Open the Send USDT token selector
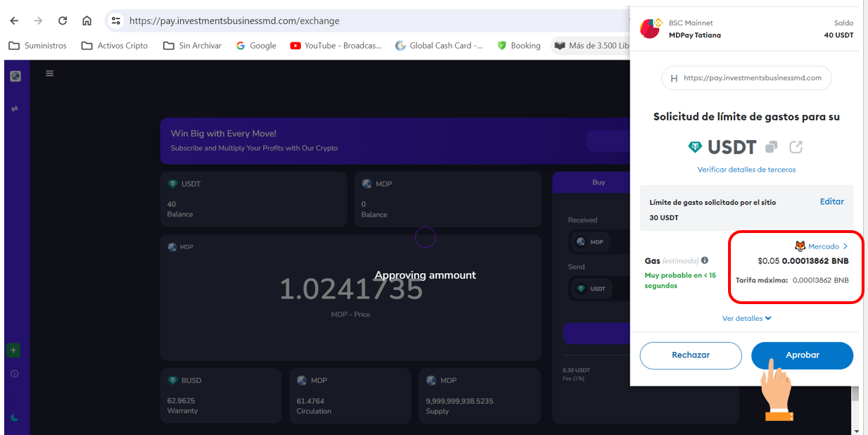The width and height of the screenshot is (868, 435). tap(592, 289)
